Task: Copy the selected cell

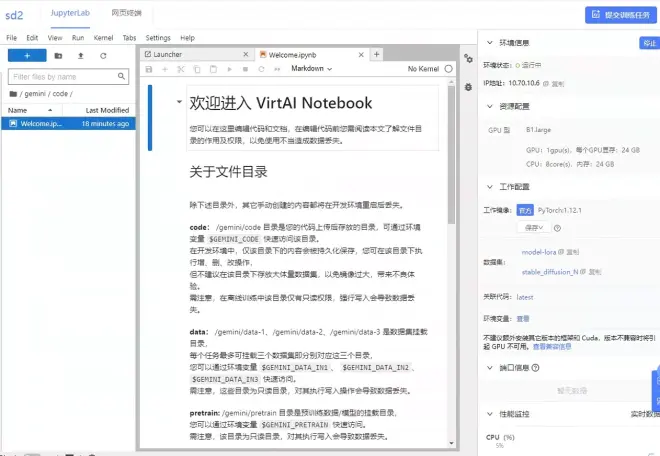Action: (x=197, y=69)
